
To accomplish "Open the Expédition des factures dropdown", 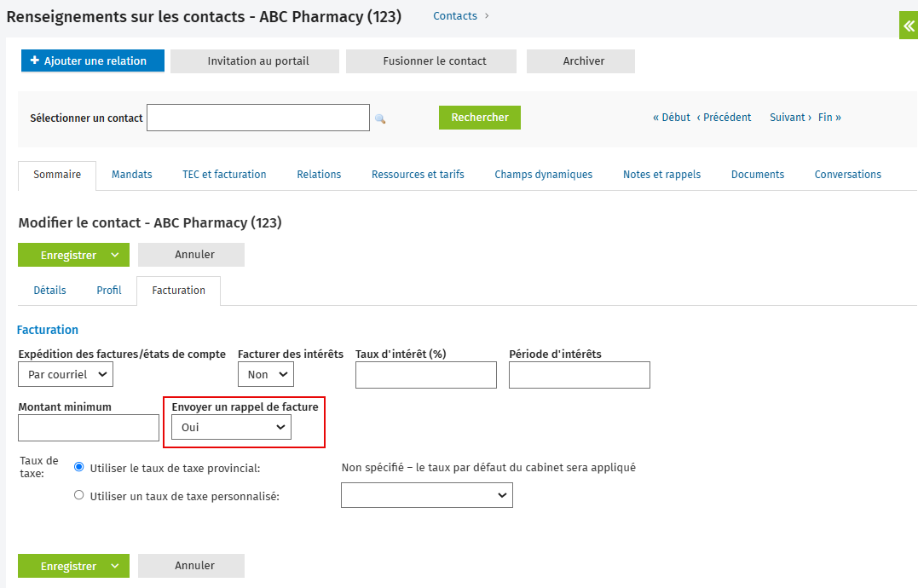I will [x=66, y=374].
